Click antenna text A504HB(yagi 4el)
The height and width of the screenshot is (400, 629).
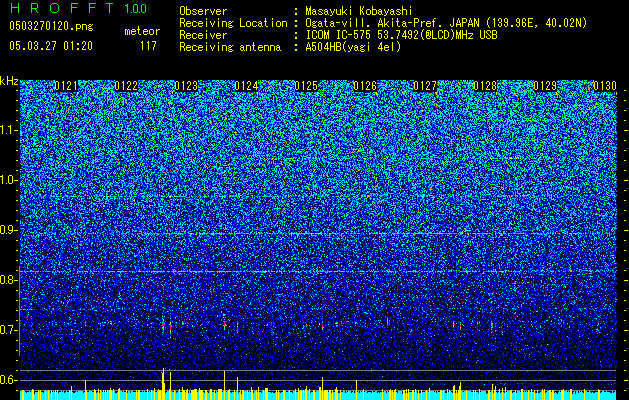tap(353, 47)
